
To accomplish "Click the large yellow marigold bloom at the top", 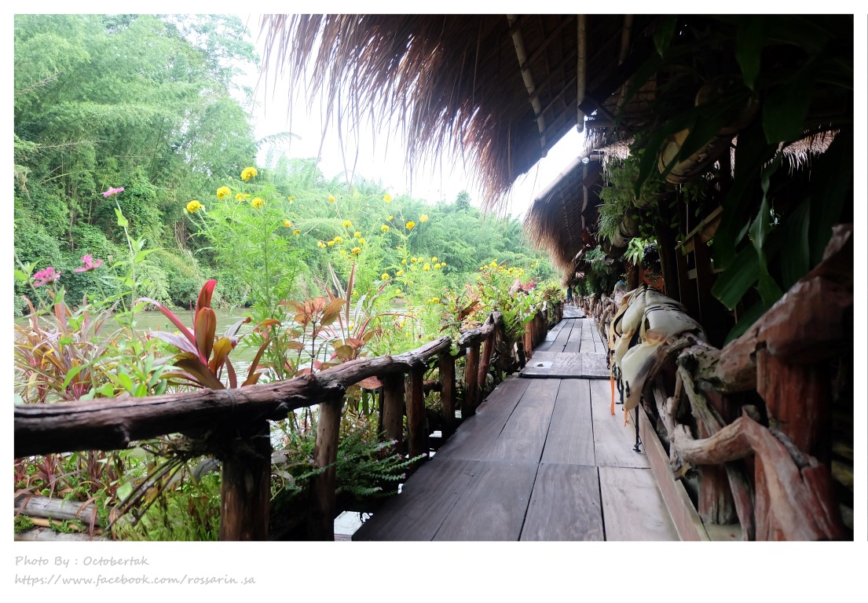I will (248, 174).
